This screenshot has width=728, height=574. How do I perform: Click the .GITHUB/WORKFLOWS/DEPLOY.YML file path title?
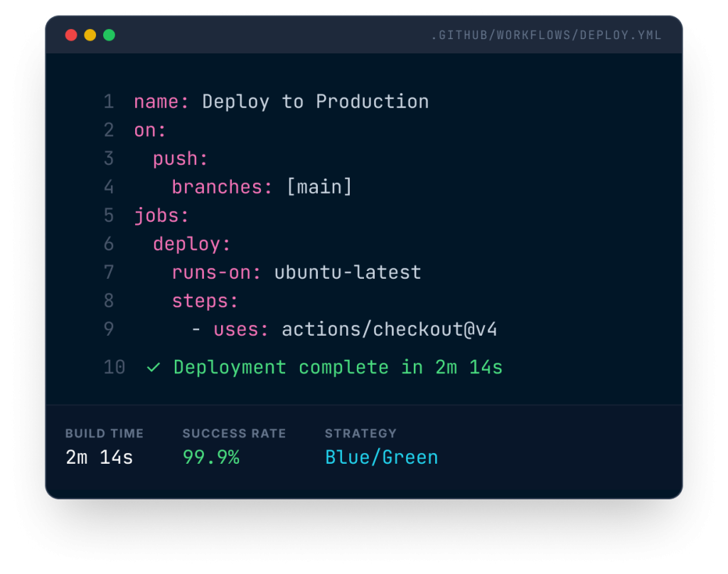(x=546, y=36)
